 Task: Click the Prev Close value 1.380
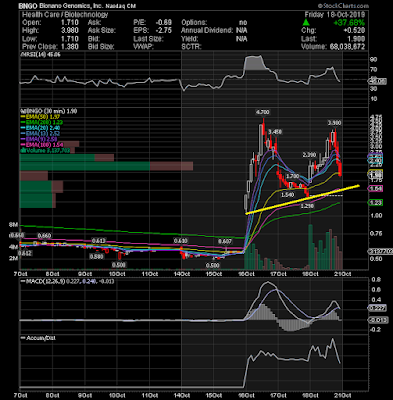pyautogui.click(x=70, y=47)
